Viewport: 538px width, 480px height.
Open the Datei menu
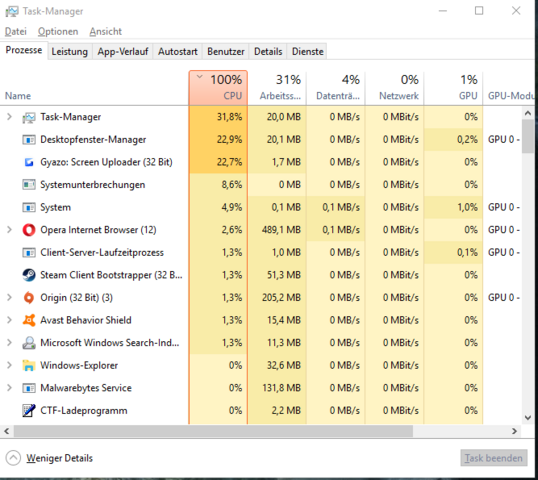[16, 32]
